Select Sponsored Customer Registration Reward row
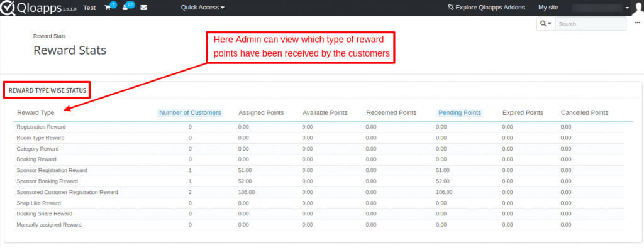 pyautogui.click(x=318, y=192)
